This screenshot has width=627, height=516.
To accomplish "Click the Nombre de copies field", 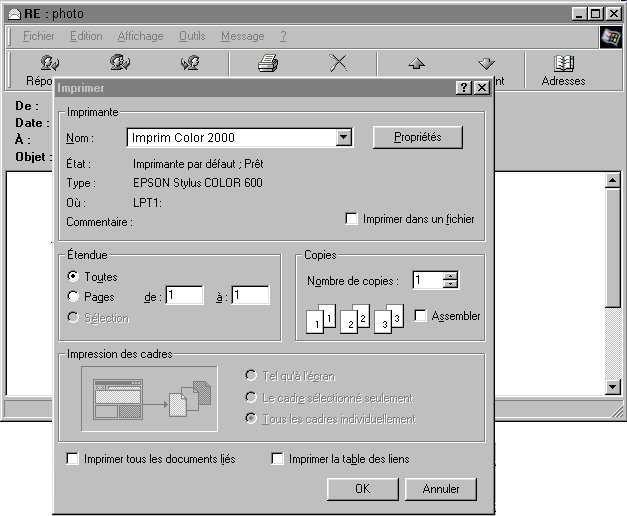I will point(428,280).
